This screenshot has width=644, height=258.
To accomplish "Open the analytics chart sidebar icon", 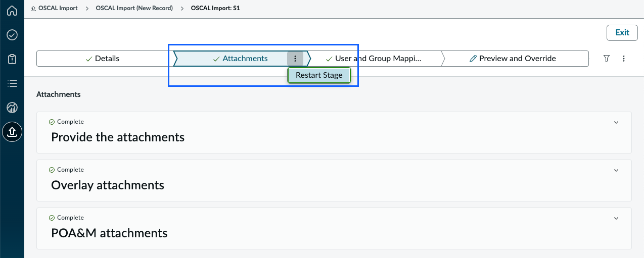I will 12,108.
